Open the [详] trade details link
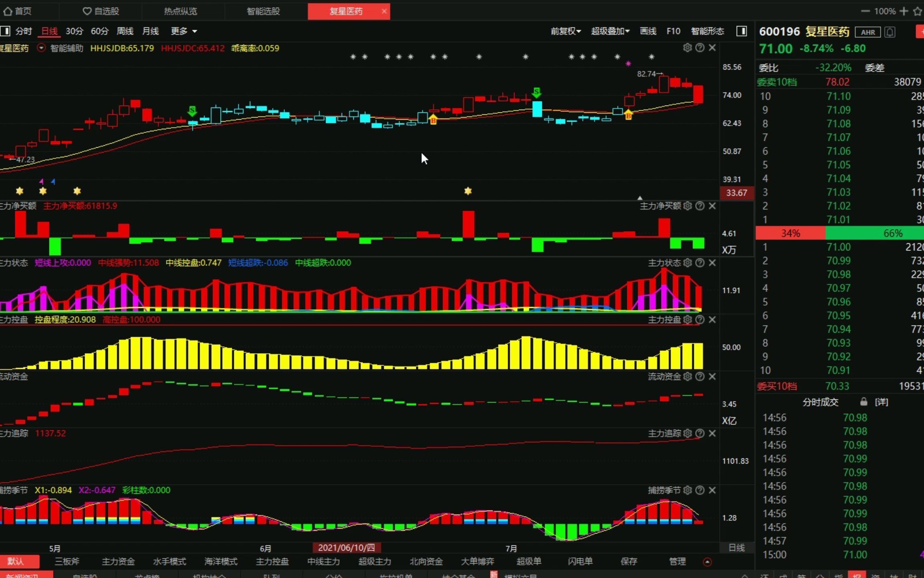 [881, 402]
